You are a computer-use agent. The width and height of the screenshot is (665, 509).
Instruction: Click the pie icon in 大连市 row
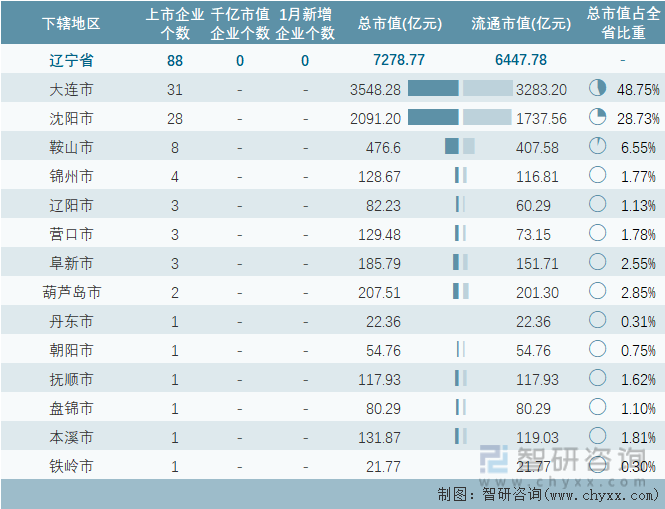click(597, 88)
